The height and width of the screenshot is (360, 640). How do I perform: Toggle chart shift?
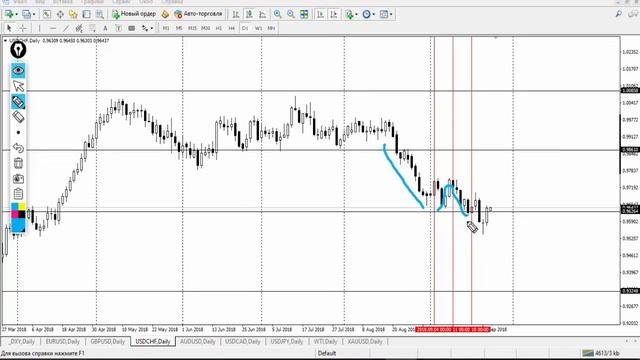[x=334, y=14]
